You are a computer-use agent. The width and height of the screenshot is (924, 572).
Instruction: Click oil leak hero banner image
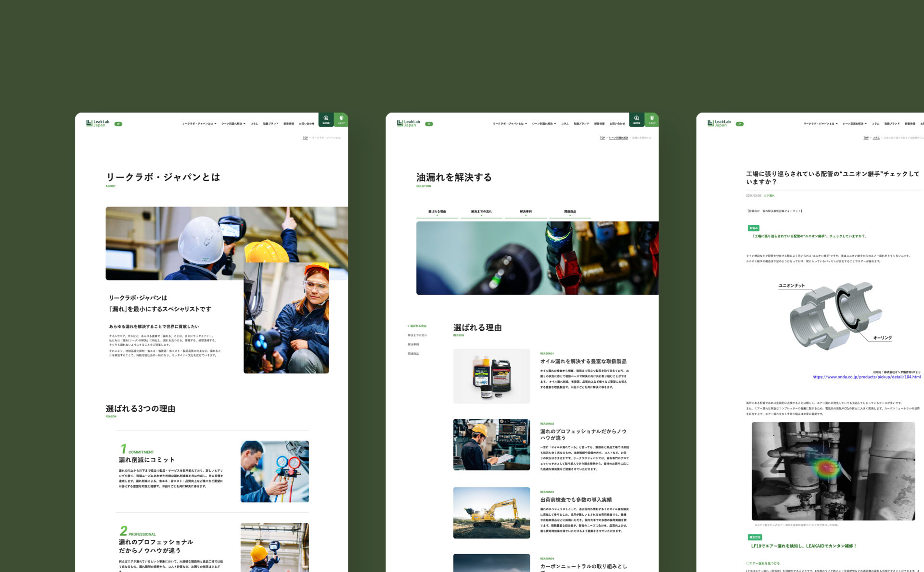tap(537, 258)
